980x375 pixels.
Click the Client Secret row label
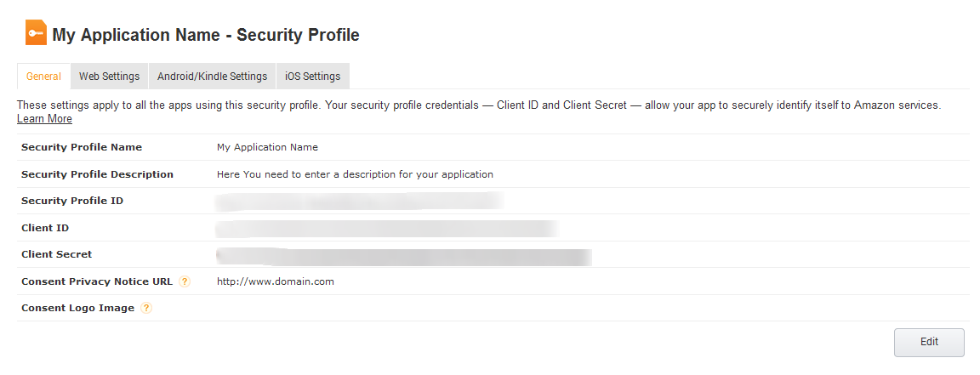[x=56, y=254]
